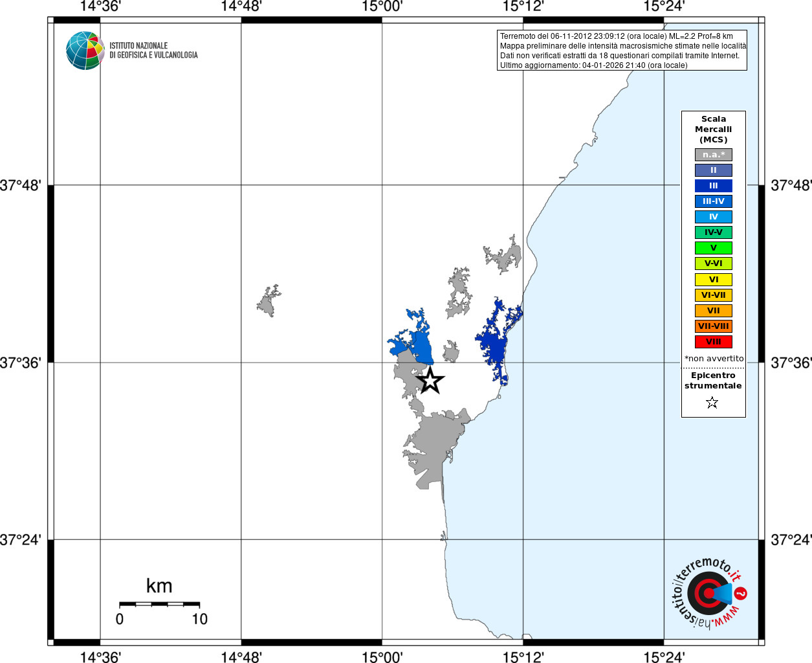
Task: Select the orange VII legend swatch
Action: pyautogui.click(x=714, y=311)
